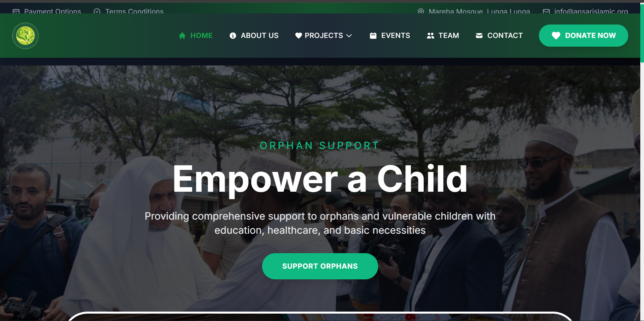Click the heart icon in Donate Now button
Screen dimensions: 644x321
[556, 36]
